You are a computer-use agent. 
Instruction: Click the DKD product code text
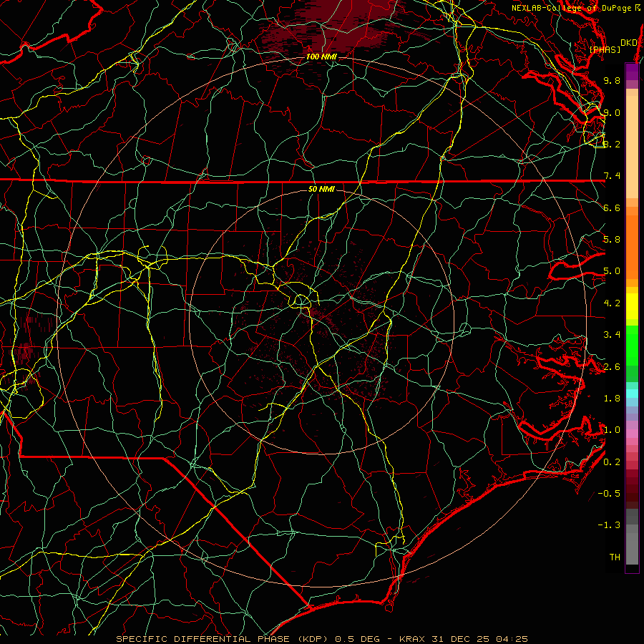pyautogui.click(x=629, y=43)
